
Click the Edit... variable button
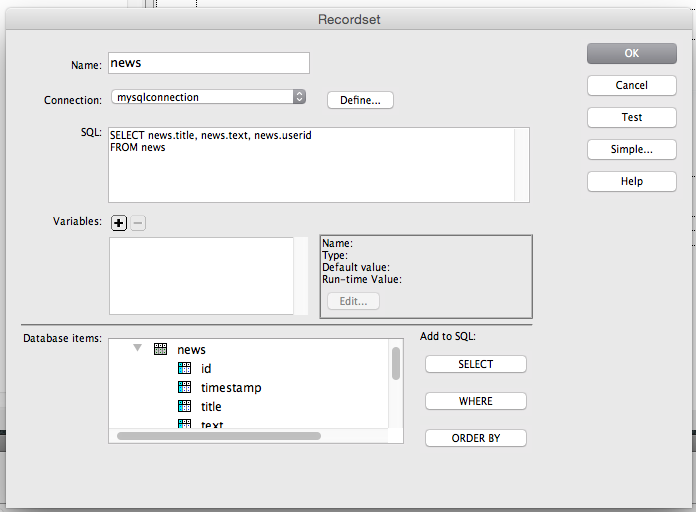tap(353, 301)
